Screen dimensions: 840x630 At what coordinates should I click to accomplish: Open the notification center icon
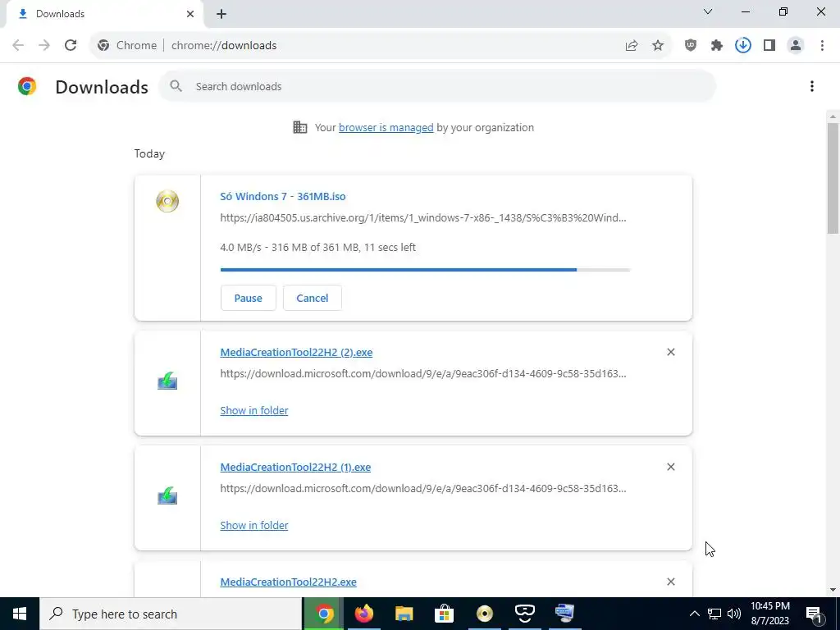(813, 614)
